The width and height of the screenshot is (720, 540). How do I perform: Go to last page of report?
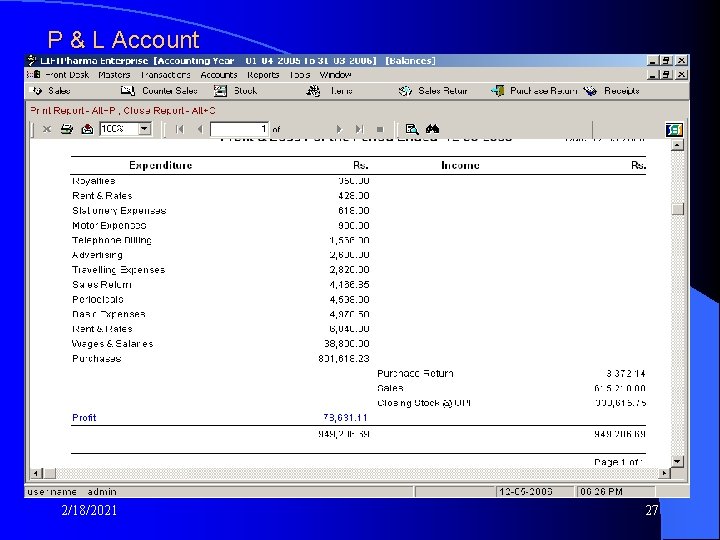359,129
